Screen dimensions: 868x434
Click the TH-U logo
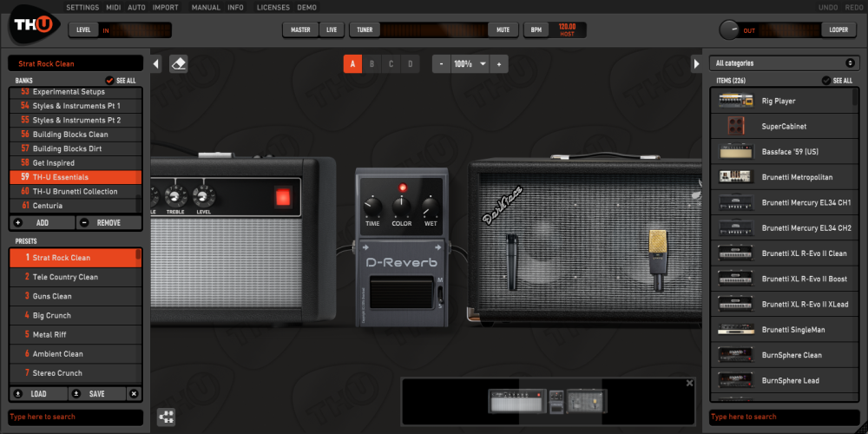34,25
